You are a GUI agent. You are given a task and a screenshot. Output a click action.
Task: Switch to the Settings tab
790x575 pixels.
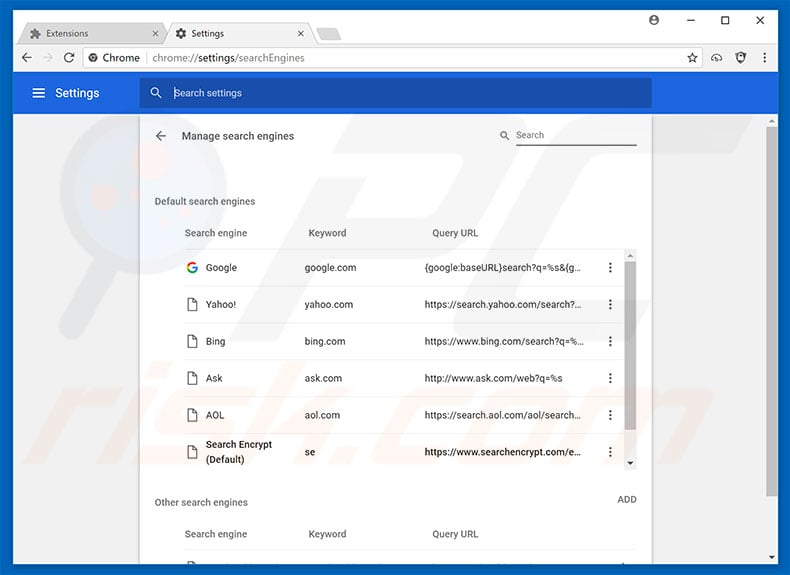pos(239,33)
